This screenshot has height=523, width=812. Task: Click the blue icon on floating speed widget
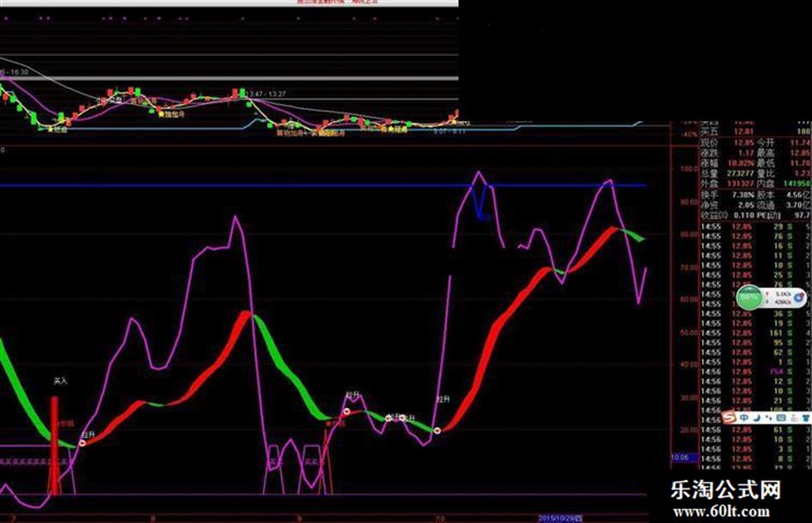[x=799, y=297]
